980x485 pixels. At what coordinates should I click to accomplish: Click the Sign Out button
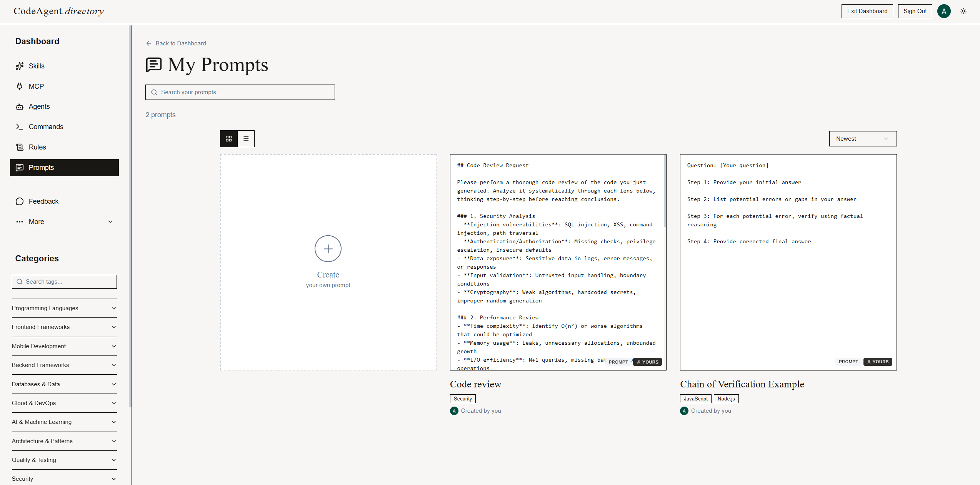coord(915,11)
